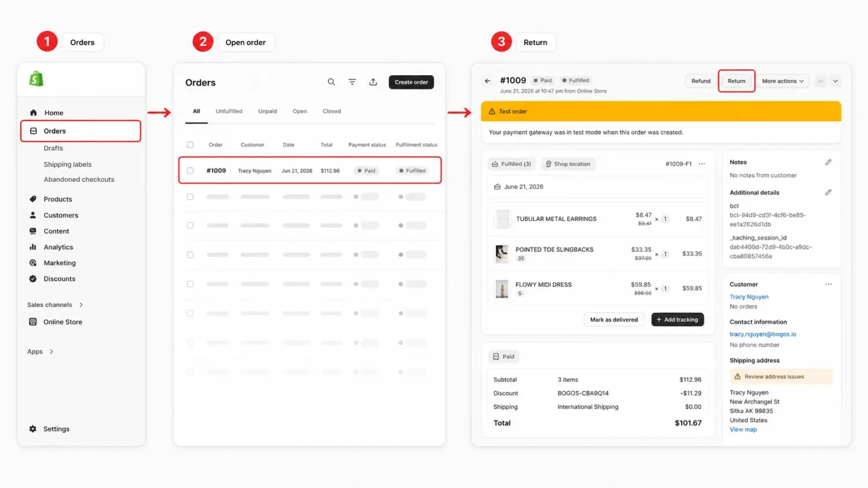
Task: Expand the Sales channels chevron
Action: coord(81,305)
